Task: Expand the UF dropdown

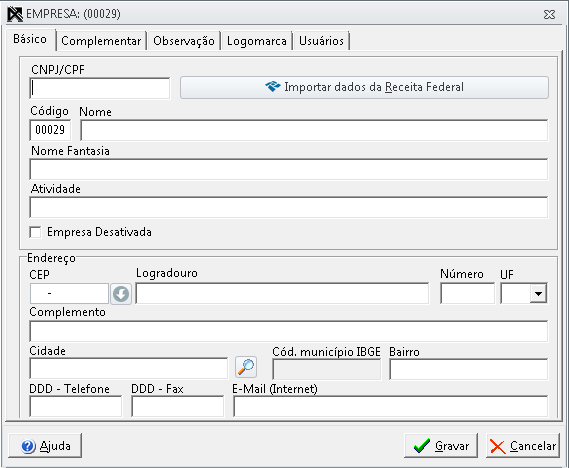Action: 539,293
